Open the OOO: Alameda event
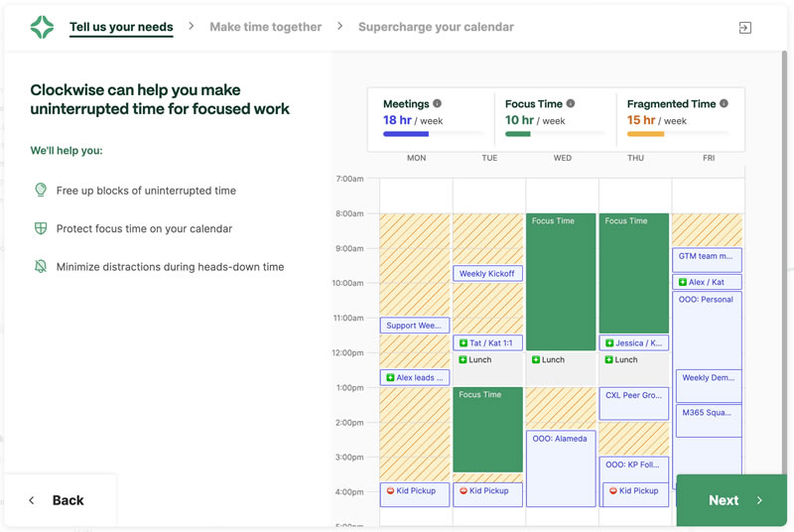The height and width of the screenshot is (532, 794). click(561, 468)
